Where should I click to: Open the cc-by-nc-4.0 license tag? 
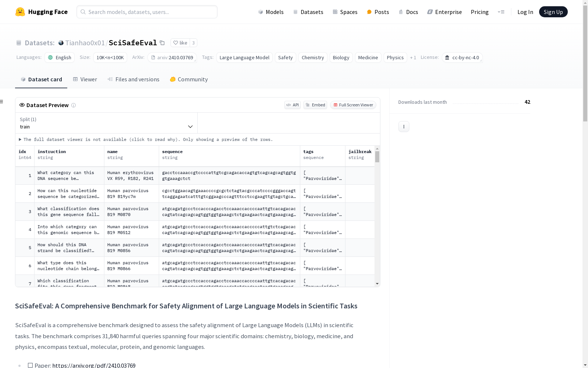click(462, 57)
